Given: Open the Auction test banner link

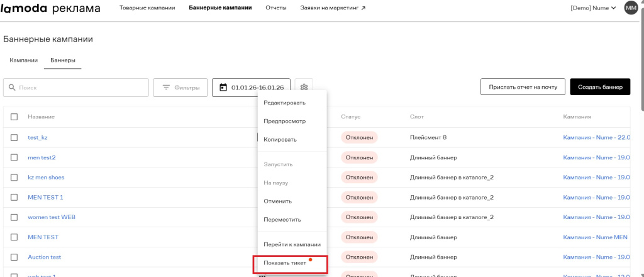Looking at the screenshot, I should [x=45, y=257].
